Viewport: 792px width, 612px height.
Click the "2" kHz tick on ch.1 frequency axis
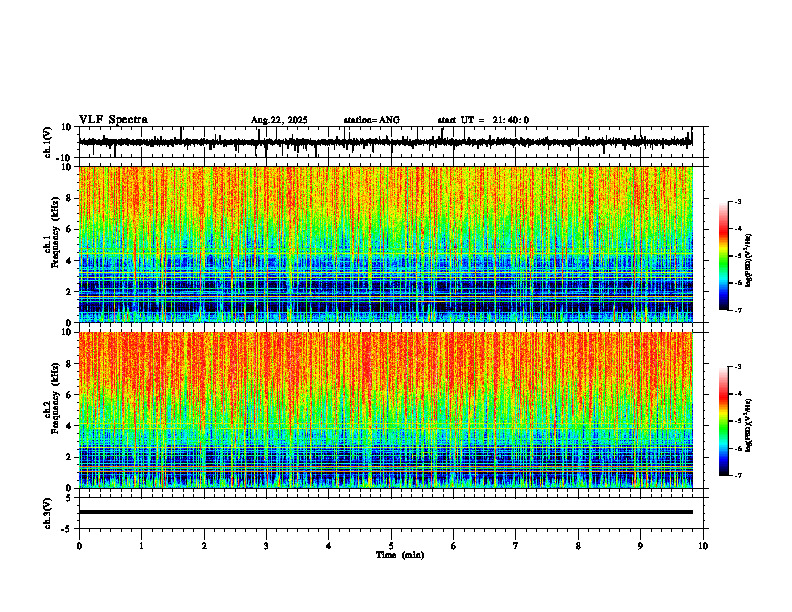point(70,292)
